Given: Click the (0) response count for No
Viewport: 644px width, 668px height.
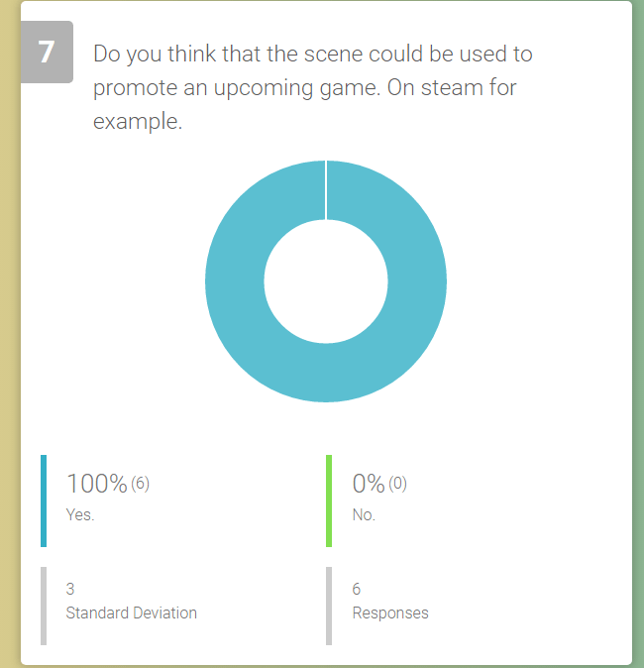Looking at the screenshot, I should (397, 484).
